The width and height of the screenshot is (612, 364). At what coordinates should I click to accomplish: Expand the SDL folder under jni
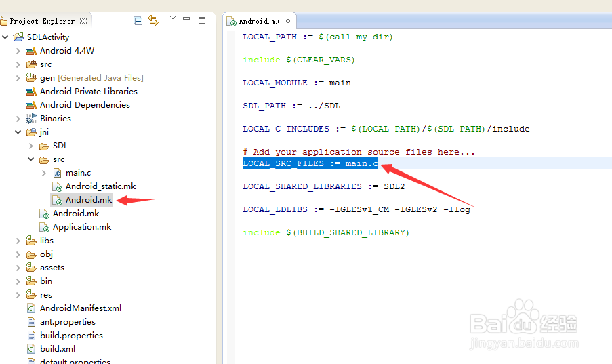[x=30, y=146]
